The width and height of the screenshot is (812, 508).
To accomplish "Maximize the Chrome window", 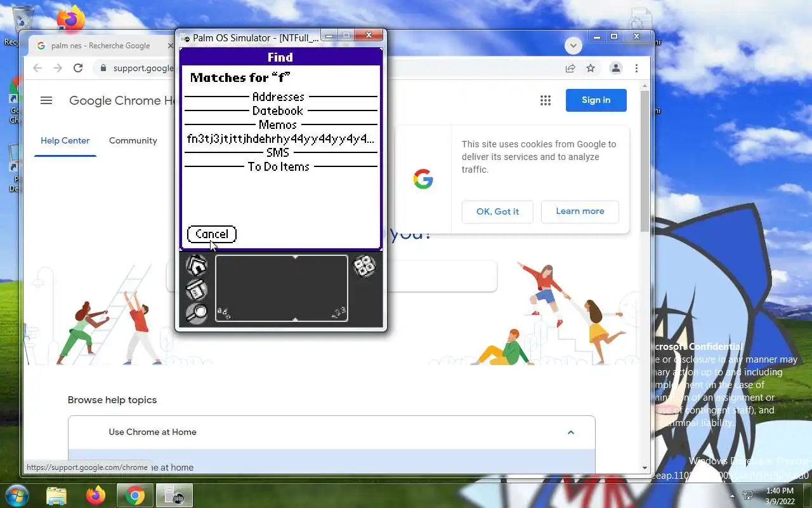I will click(x=614, y=37).
